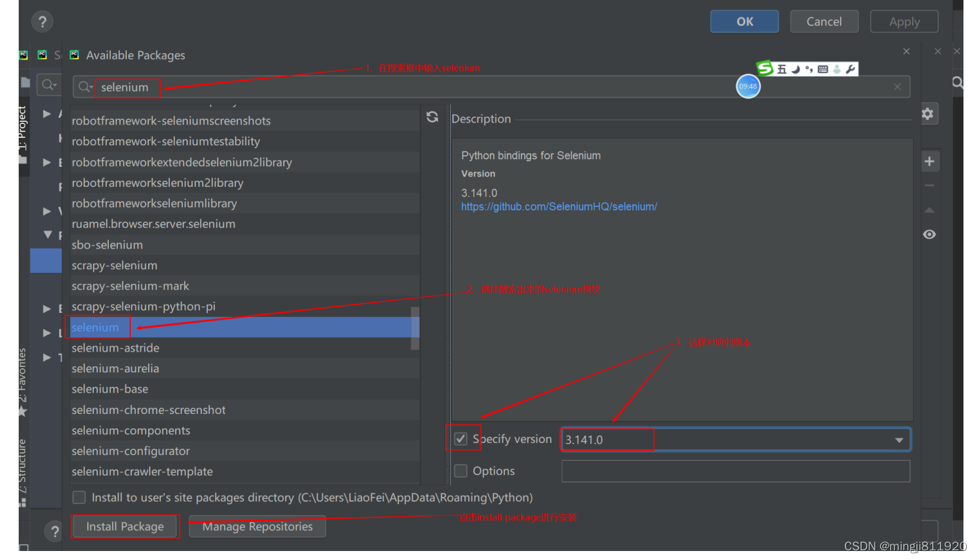This screenshot has width=978, height=560.
Task: Close the Available Packages dialog
Action: point(906,51)
